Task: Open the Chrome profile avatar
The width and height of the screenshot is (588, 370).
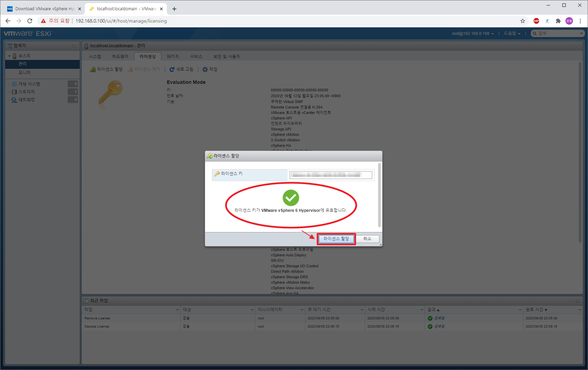Action: click(x=569, y=21)
